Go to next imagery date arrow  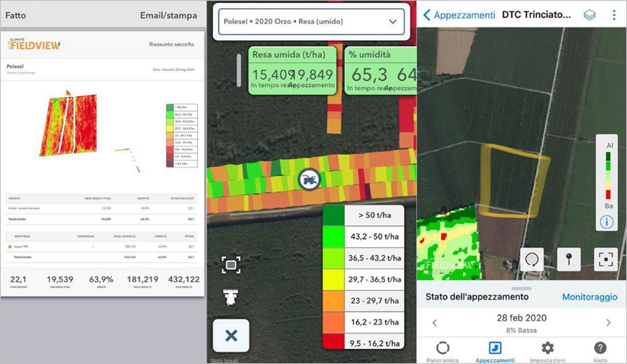608,323
